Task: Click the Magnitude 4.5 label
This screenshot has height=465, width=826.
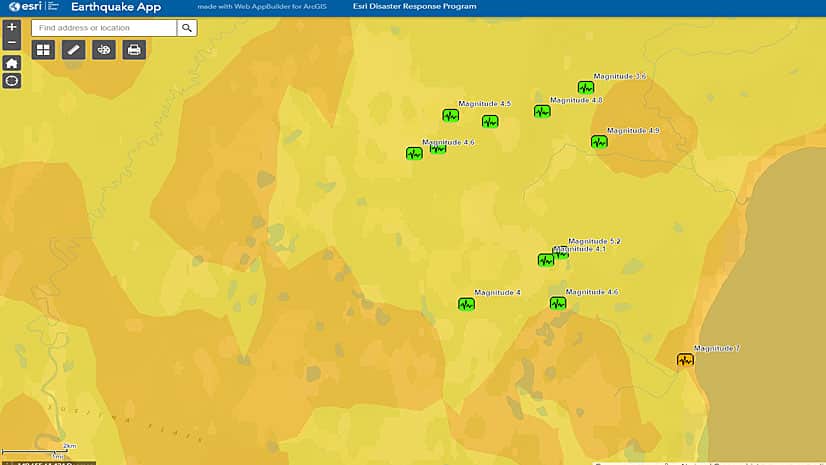Action: 484,104
